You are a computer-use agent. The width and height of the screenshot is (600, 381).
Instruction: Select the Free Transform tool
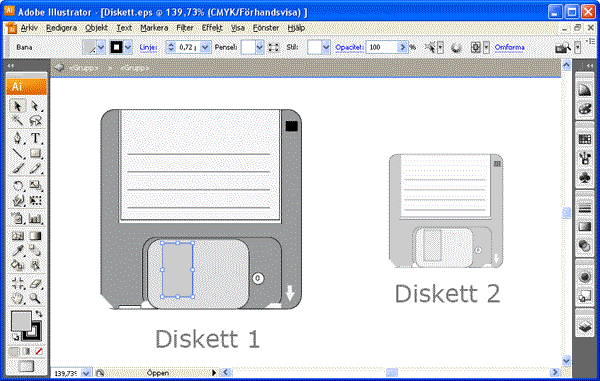click(x=35, y=200)
